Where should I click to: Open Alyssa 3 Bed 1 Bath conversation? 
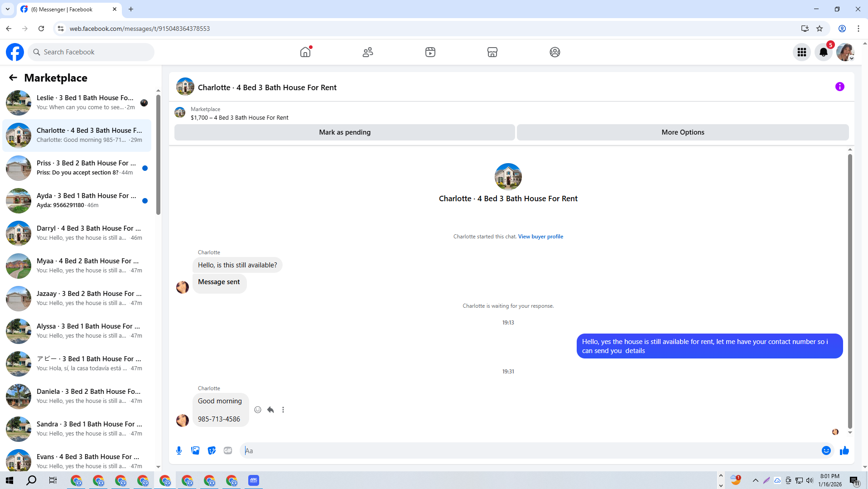77,331
